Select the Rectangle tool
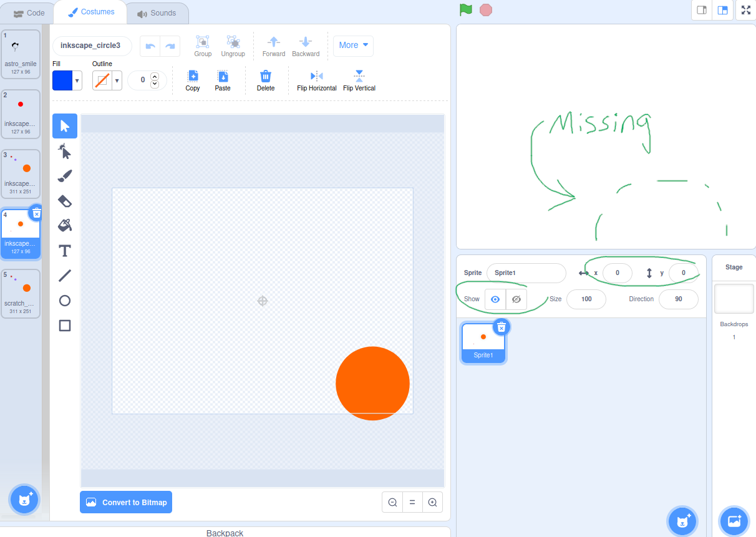756x537 pixels. [x=64, y=325]
